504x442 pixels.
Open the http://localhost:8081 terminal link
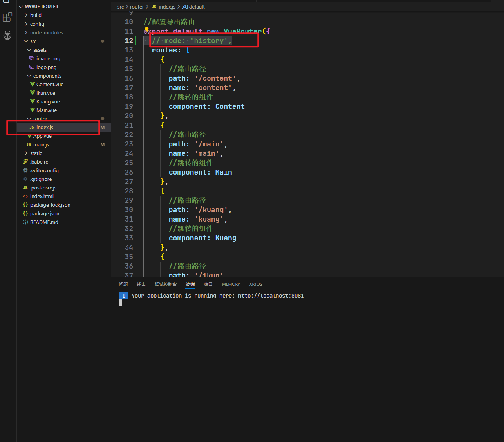(x=271, y=296)
